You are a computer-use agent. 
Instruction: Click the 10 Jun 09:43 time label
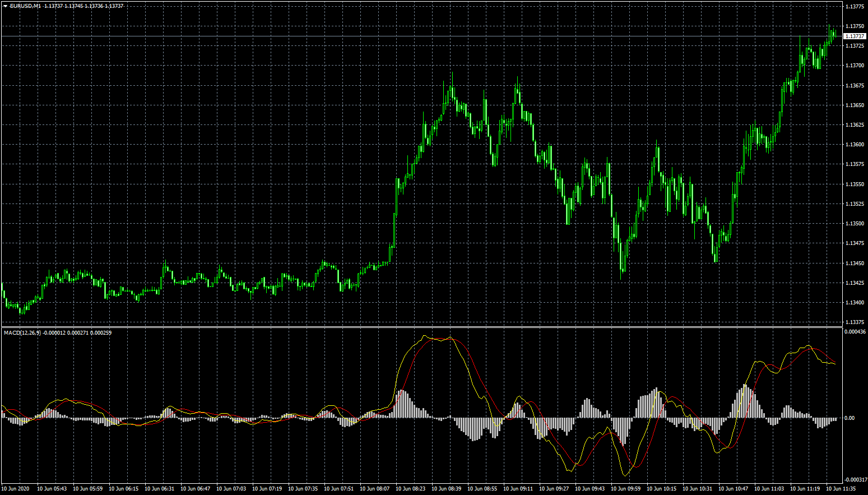[590, 489]
